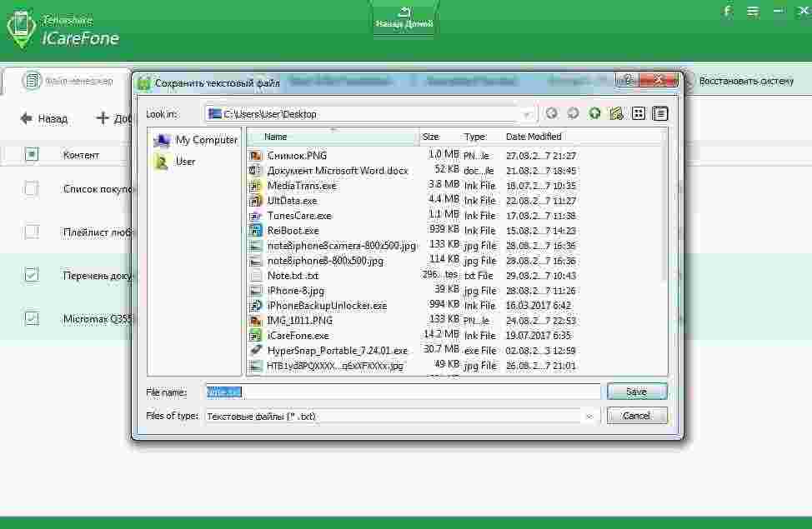Open the hamburger menu in iCareFone header

click(x=753, y=12)
